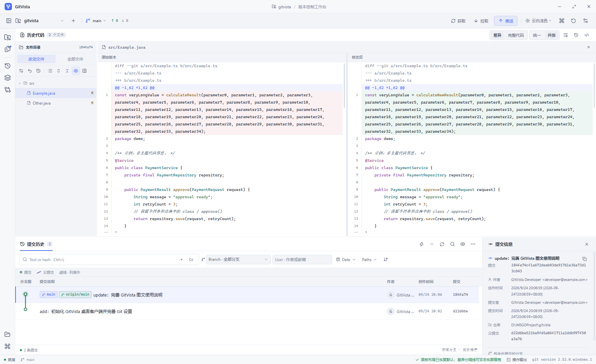Toggle the left sidebar panel icon
The width and height of the screenshot is (596, 364).
pos(9,21)
